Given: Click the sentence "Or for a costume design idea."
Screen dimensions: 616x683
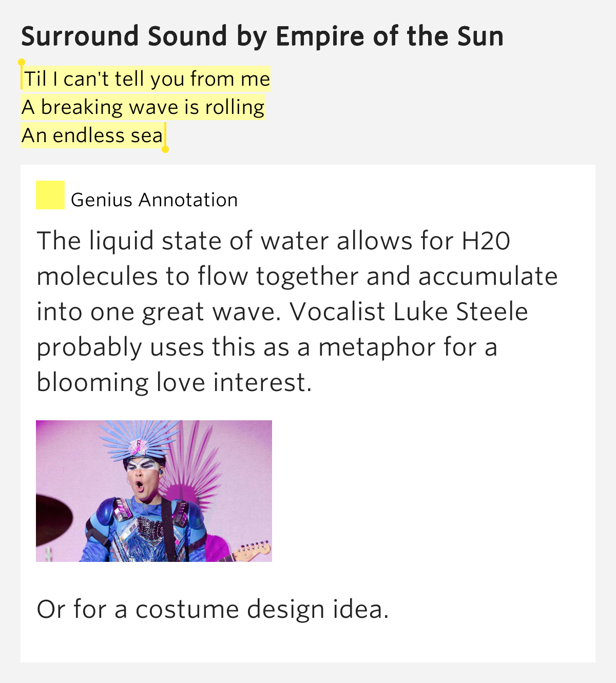Looking at the screenshot, I should (x=213, y=609).
